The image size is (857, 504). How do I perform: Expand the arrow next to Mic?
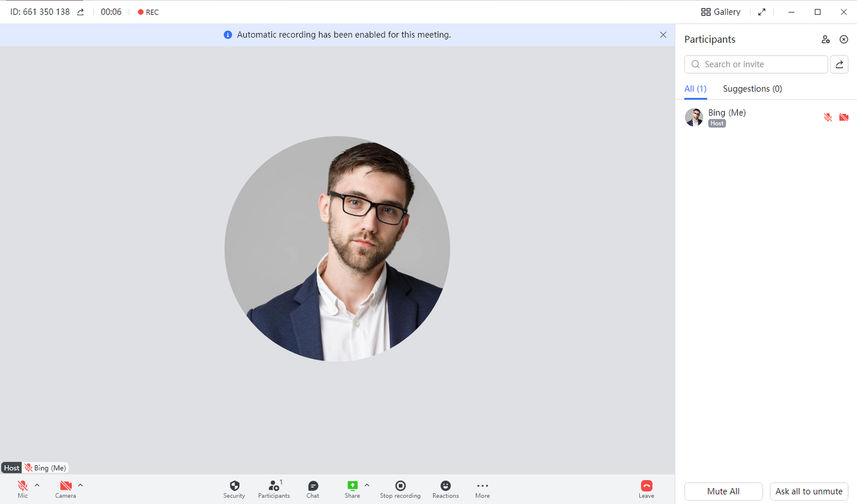pos(37,485)
